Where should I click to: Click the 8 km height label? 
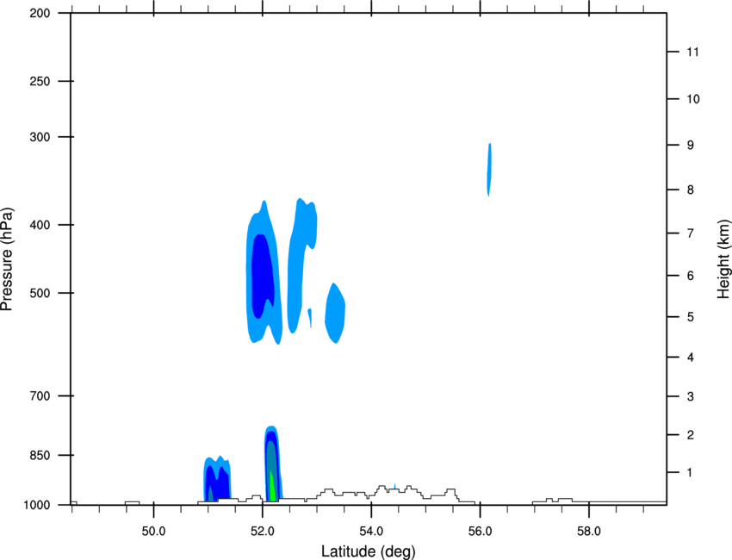point(691,190)
